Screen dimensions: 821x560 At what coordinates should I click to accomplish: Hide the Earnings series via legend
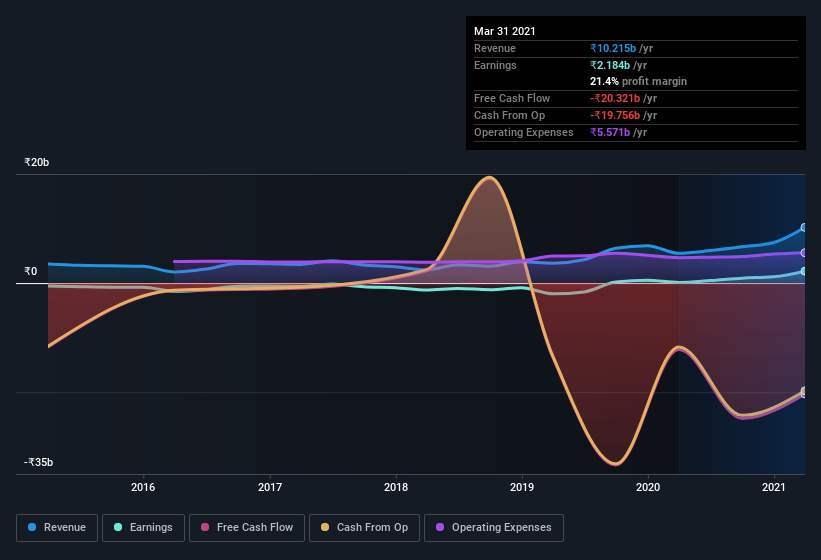(x=143, y=527)
